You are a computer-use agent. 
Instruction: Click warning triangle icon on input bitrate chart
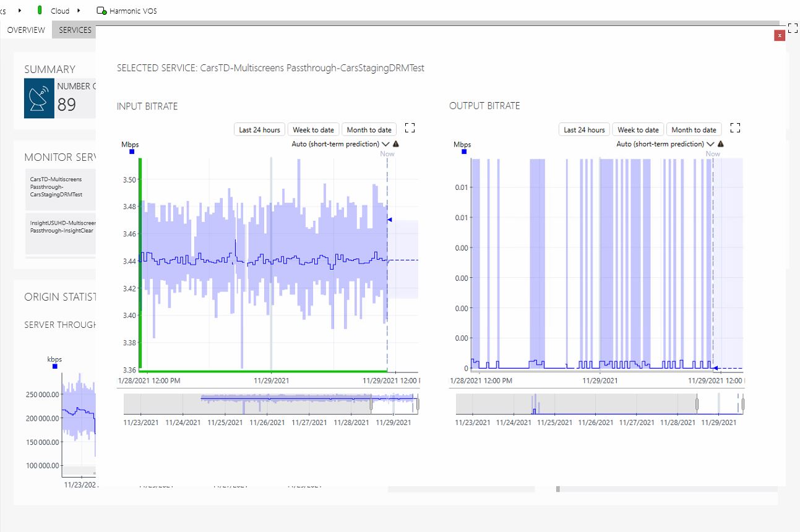[396, 144]
